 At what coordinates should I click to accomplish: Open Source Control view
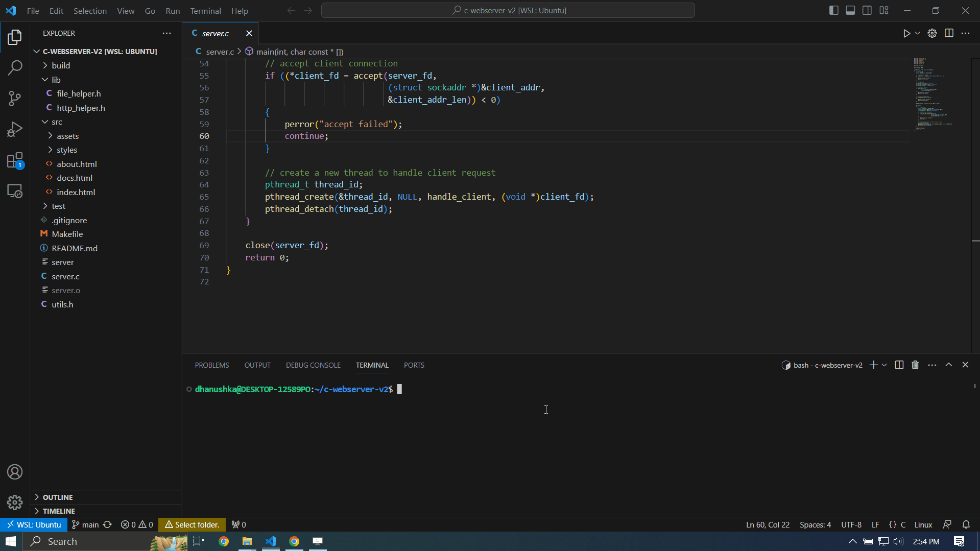(15, 99)
